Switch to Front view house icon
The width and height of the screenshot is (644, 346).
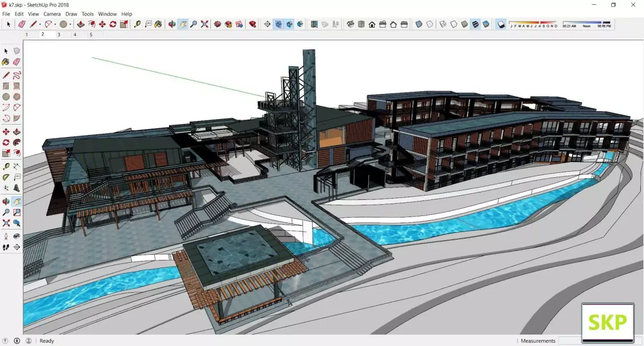click(371, 24)
